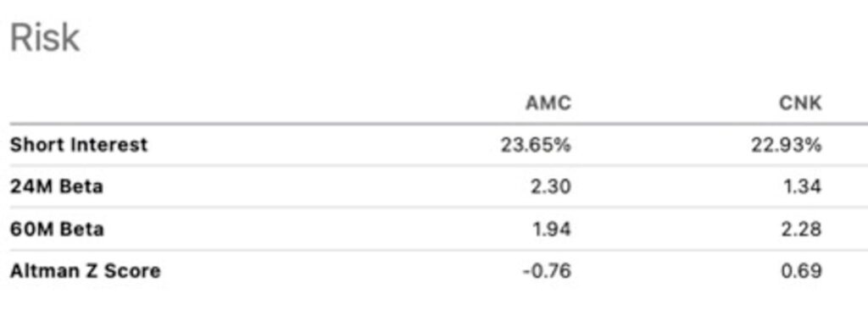Click the Short Interest row label
Viewport: 868px width, 316px height.
point(79,144)
